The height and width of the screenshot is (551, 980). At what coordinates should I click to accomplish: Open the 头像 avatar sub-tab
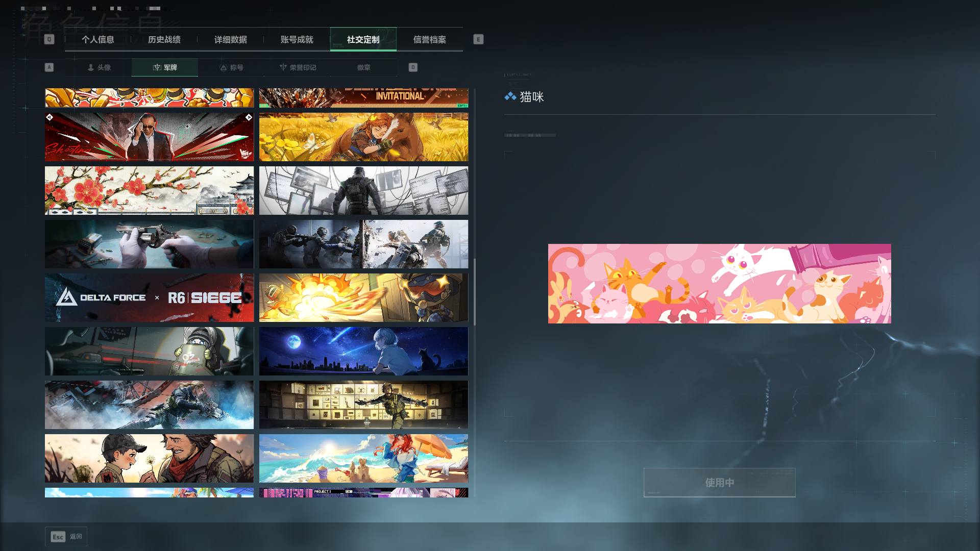pos(99,67)
